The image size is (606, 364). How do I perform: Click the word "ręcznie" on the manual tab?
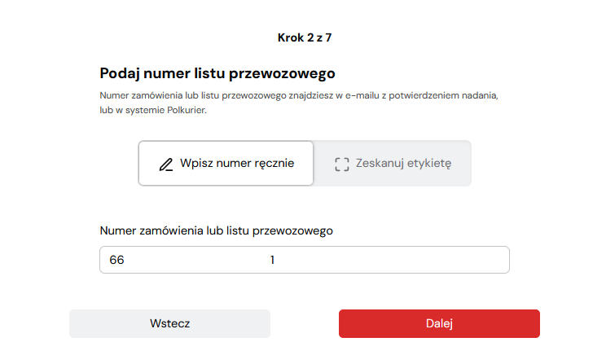272,164
